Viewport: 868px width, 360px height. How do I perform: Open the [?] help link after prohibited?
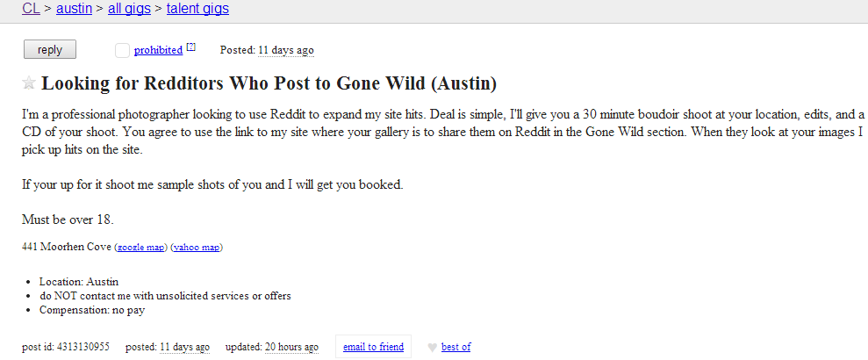pos(191,47)
